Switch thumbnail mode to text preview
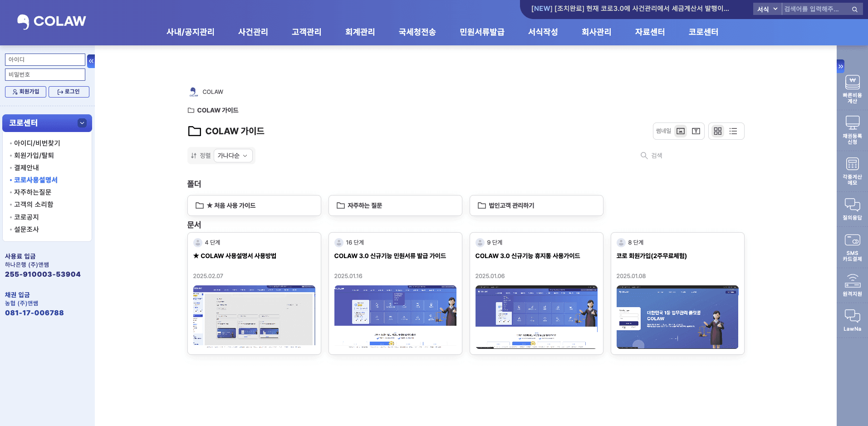 696,131
